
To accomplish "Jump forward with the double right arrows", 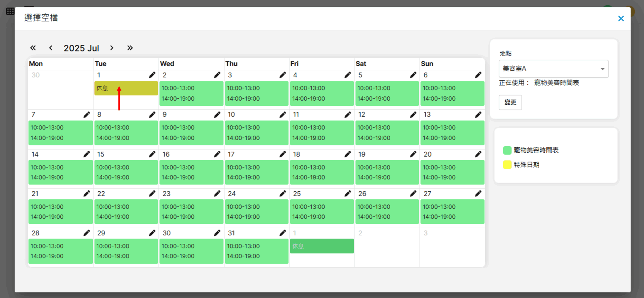I will point(130,48).
